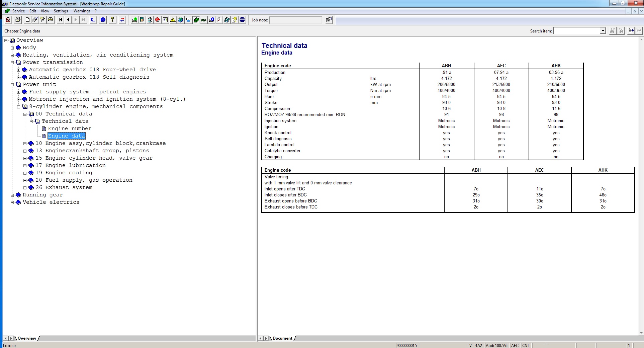Click the yellow question mark help icon
The height and width of the screenshot is (348, 644).
pyautogui.click(x=112, y=20)
